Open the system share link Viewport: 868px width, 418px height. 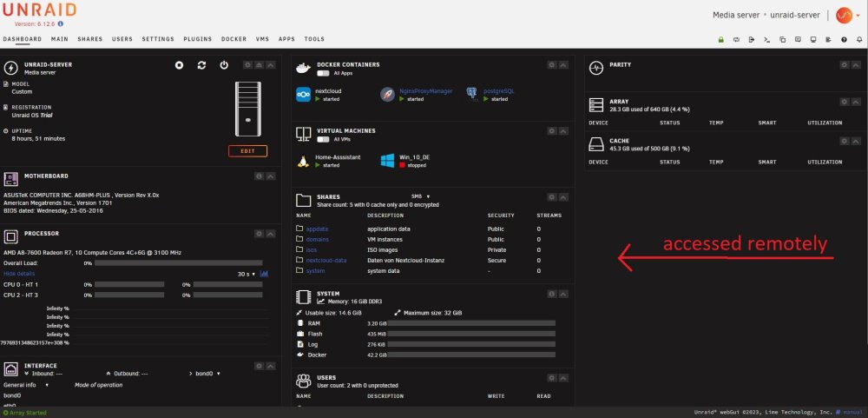[x=315, y=271]
